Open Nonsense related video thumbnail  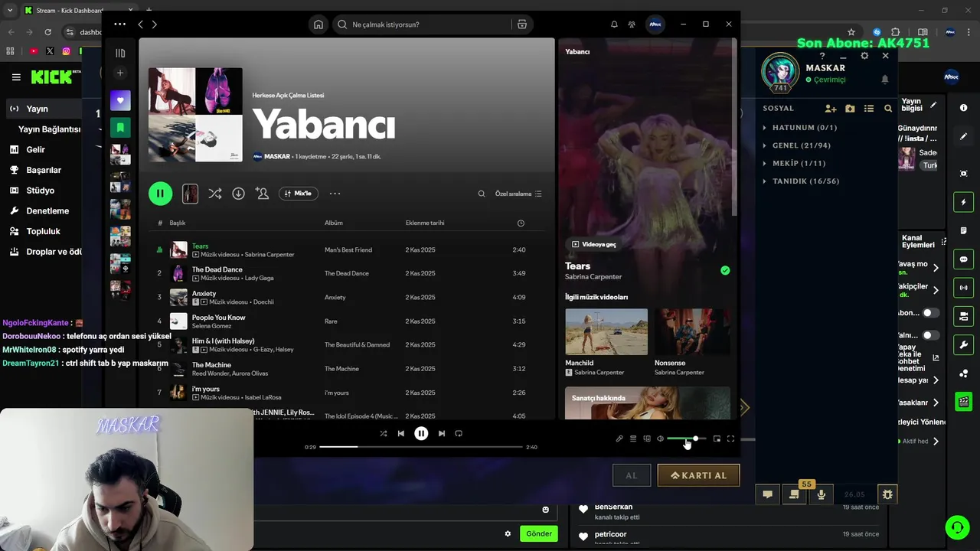click(692, 331)
